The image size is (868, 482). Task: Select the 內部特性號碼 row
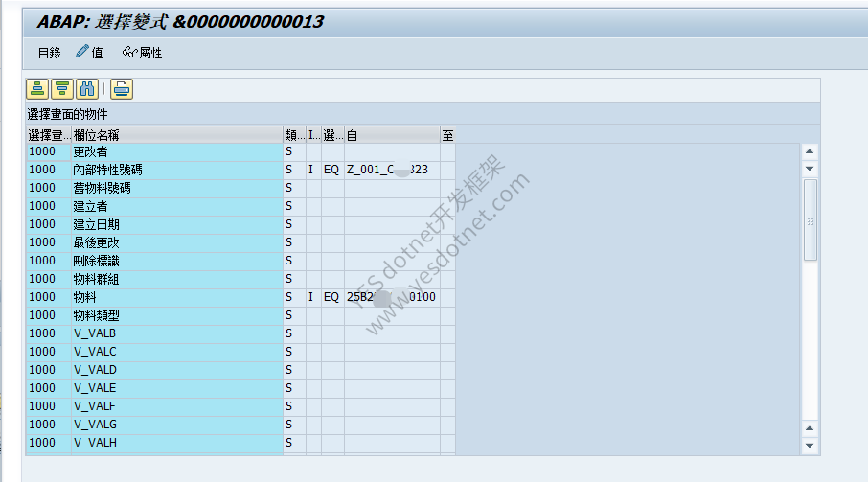tap(240, 170)
